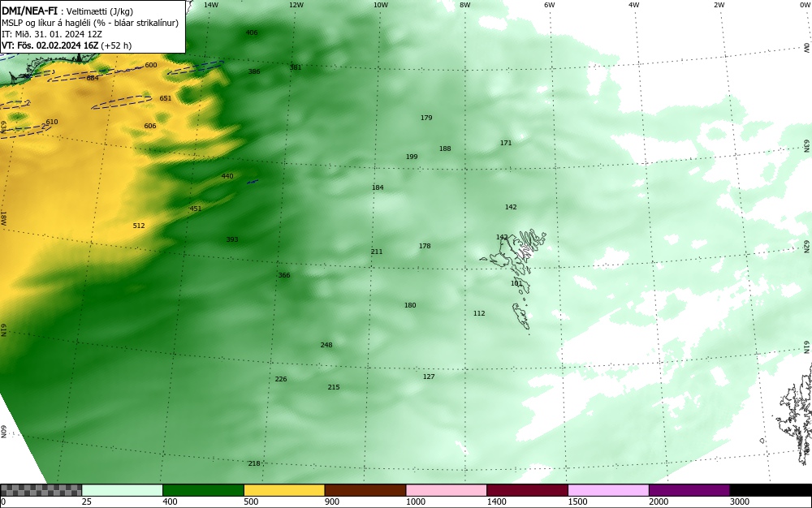Click the map value '610'
The image size is (812, 508).
[x=52, y=122]
